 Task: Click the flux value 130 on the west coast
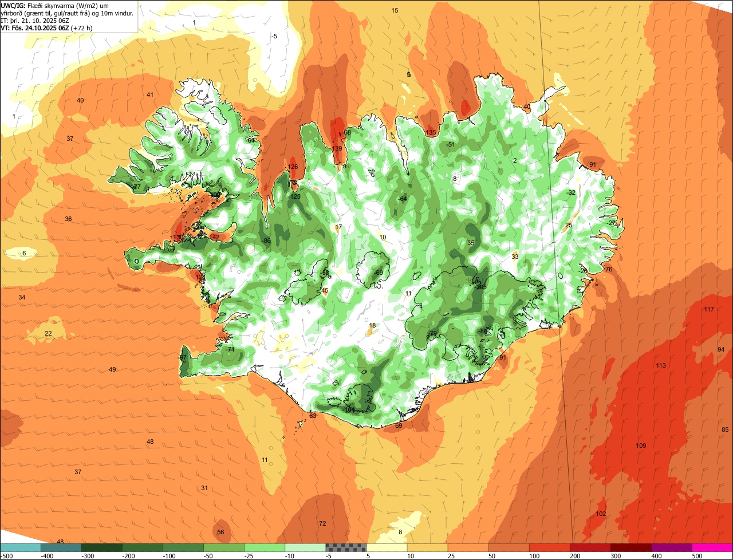(x=178, y=237)
